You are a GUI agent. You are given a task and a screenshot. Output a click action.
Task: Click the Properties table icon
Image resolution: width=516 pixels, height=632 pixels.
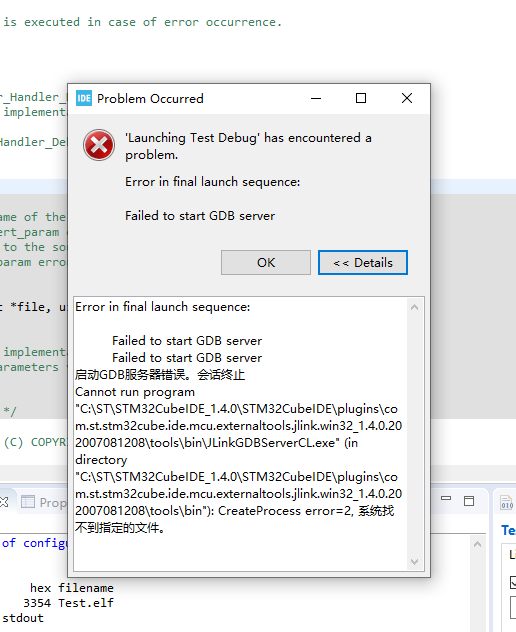[x=28, y=502]
